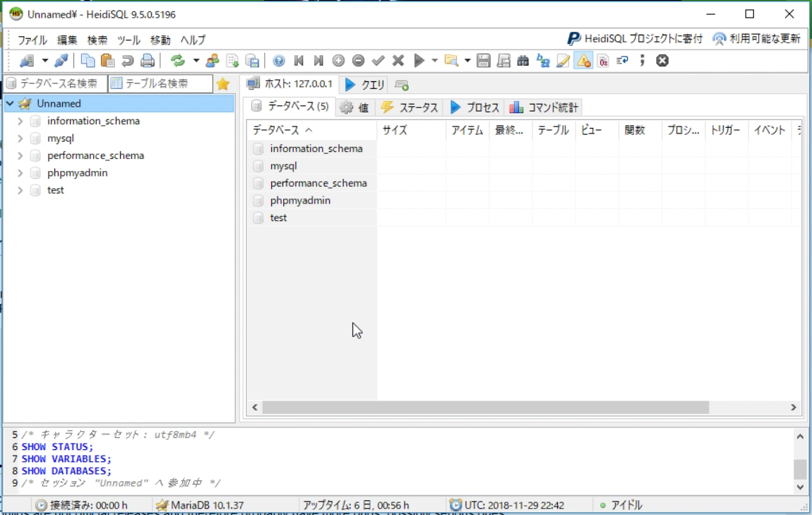Click the print toolbar icon
The image size is (812, 515).
click(148, 61)
